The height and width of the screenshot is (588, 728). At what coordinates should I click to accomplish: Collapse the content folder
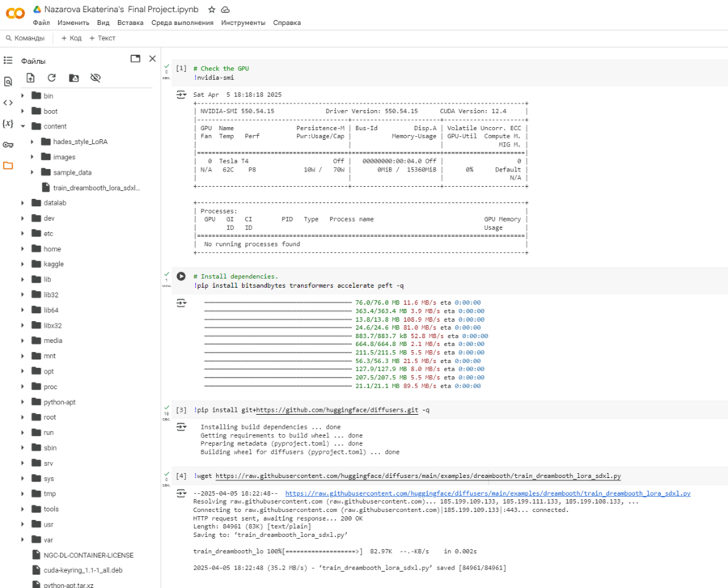(x=23, y=126)
